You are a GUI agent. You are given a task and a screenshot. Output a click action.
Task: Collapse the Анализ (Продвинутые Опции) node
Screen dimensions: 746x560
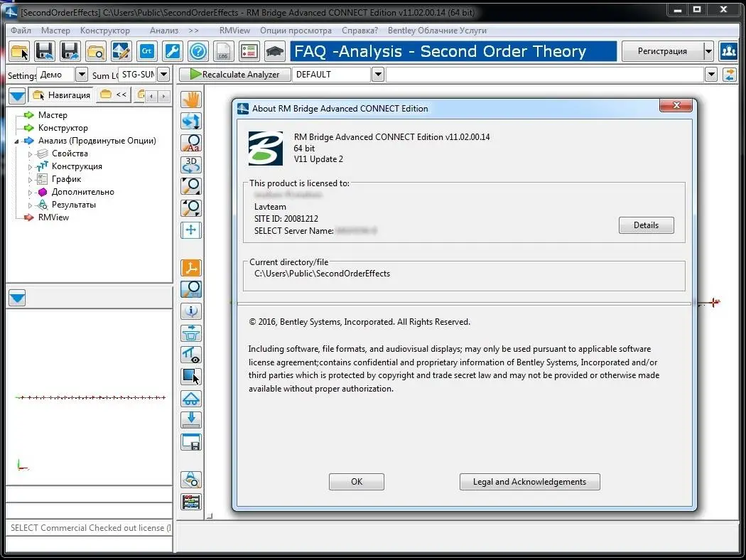point(16,141)
